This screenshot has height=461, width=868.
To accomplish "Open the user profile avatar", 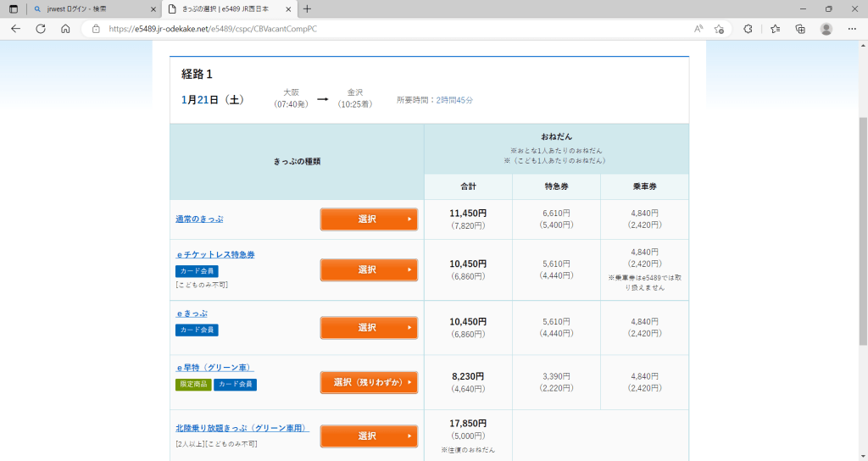I will (x=826, y=28).
